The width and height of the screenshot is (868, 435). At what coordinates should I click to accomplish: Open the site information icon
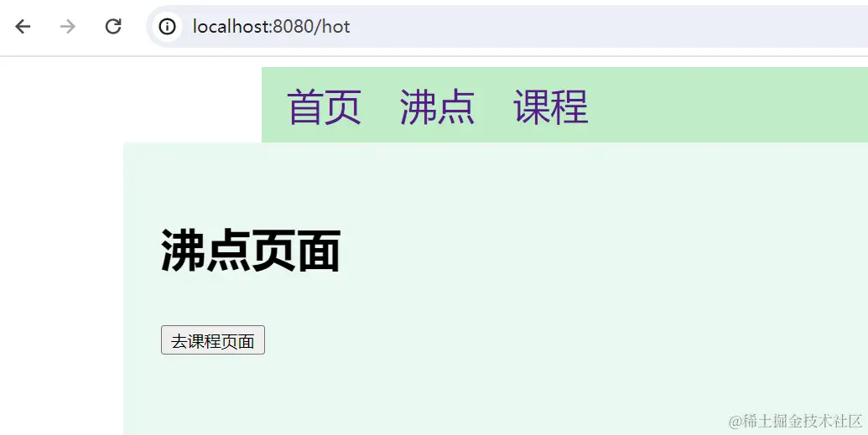[167, 27]
